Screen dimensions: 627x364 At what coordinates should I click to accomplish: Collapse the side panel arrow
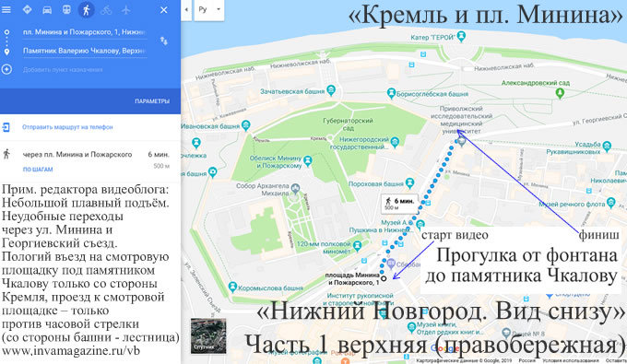[x=186, y=9]
